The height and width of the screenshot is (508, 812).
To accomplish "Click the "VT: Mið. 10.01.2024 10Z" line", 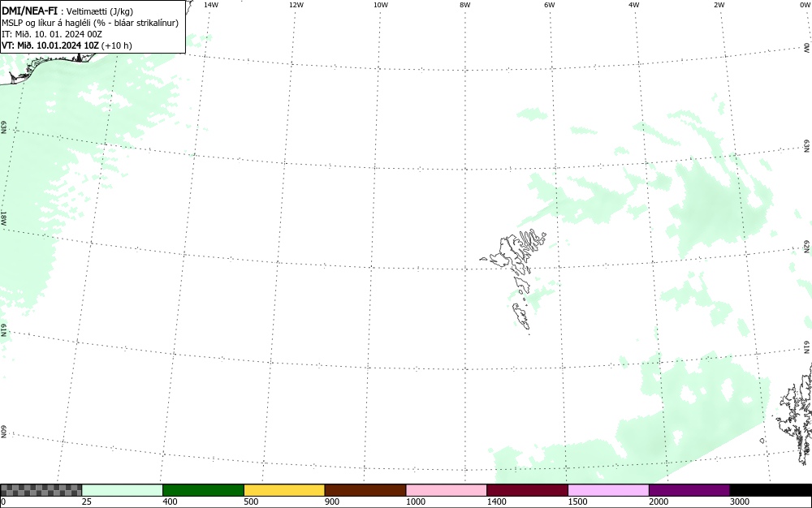I will [x=50, y=45].
